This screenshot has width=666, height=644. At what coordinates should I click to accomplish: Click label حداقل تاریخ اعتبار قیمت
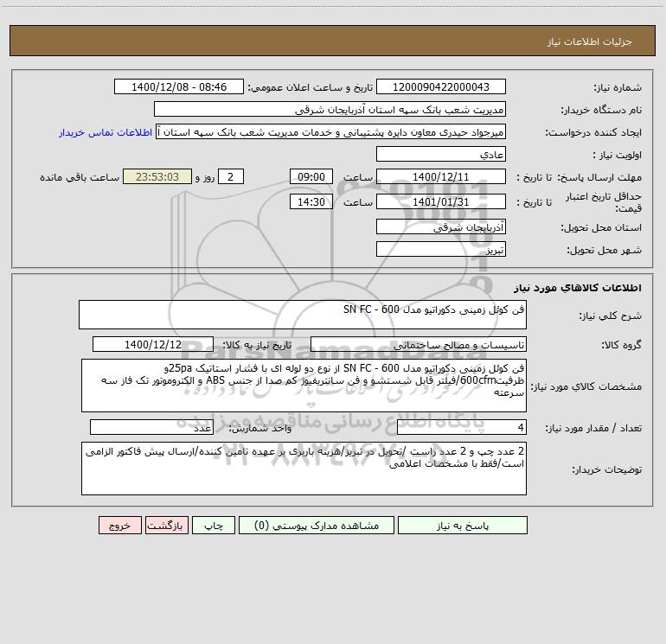(604, 202)
